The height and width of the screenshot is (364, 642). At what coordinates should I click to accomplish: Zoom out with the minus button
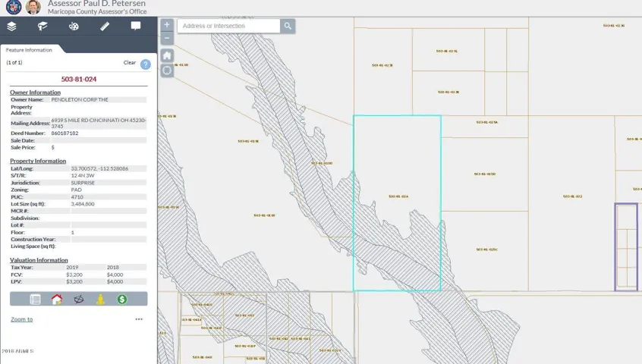pyautogui.click(x=167, y=38)
